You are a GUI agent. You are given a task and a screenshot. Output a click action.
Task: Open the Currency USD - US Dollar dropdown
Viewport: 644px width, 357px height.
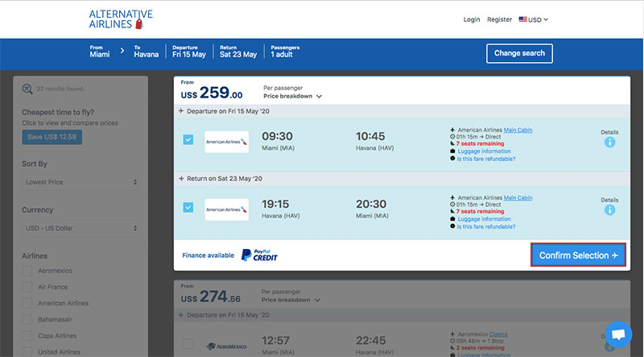click(x=80, y=228)
